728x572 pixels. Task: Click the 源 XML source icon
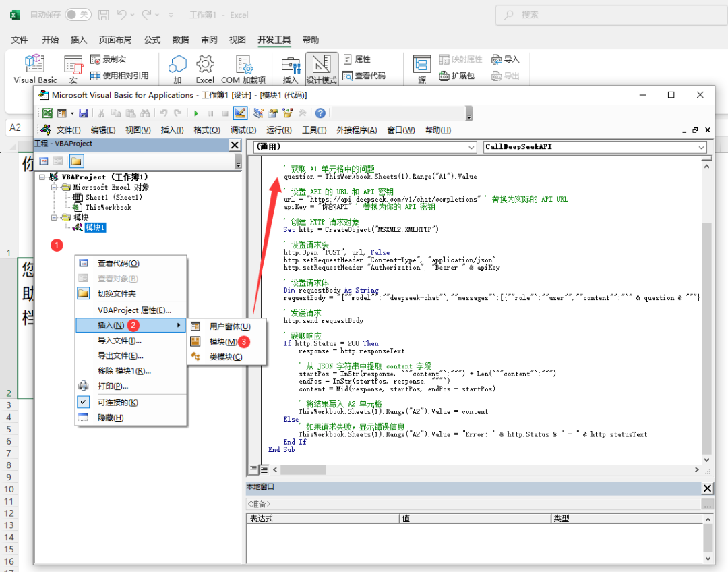(x=422, y=69)
